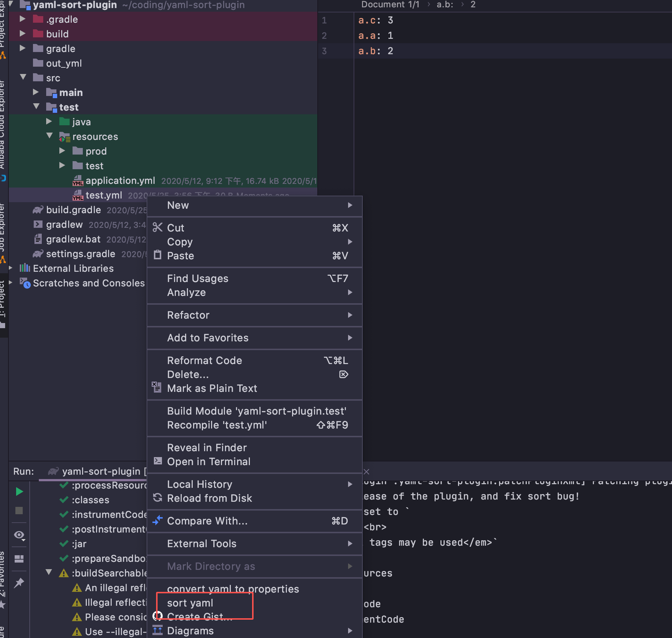Select "sort yaml" from the context menu
The width and height of the screenshot is (672, 638).
pos(190,603)
